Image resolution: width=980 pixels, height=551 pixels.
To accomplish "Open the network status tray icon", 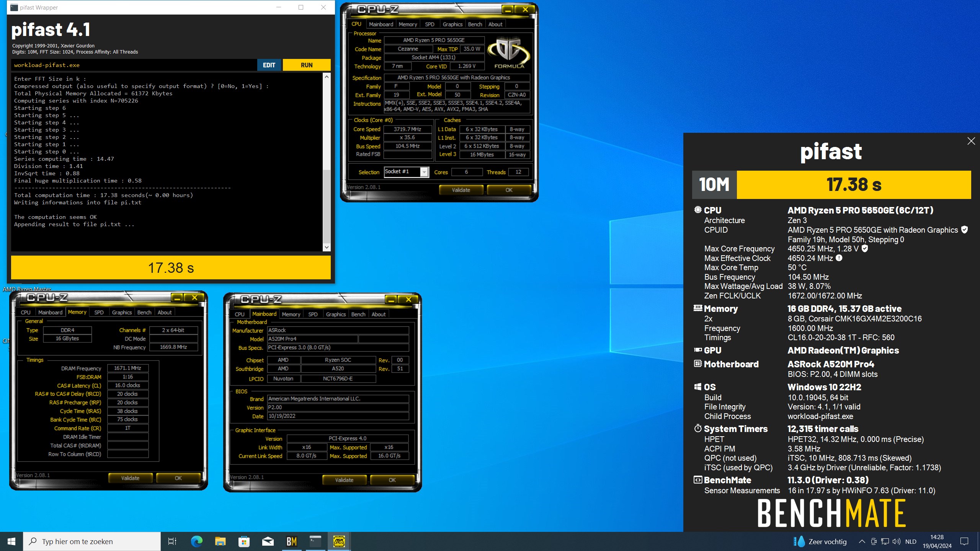I will point(885,541).
